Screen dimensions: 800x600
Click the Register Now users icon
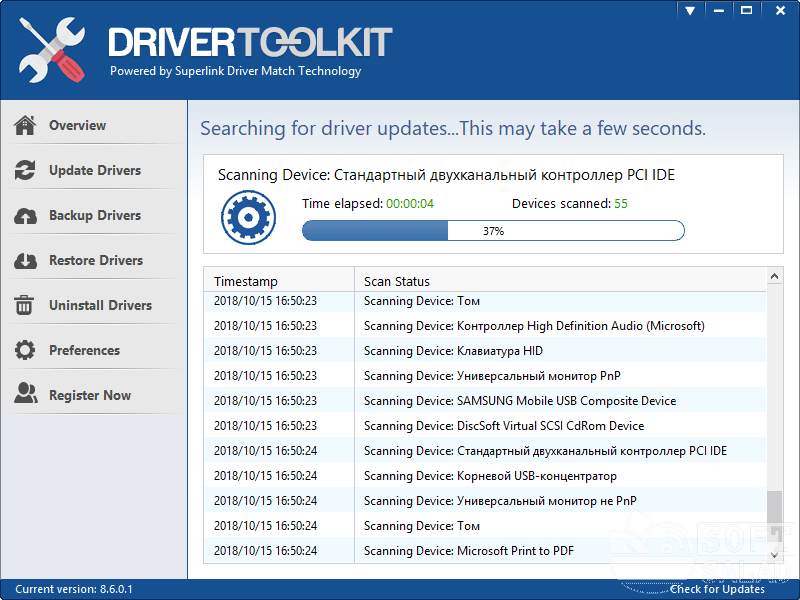click(x=26, y=393)
